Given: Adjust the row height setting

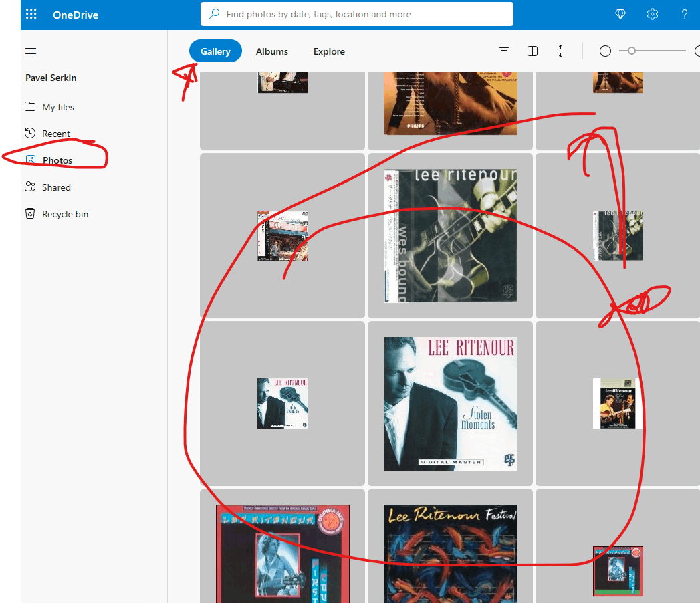Looking at the screenshot, I should tap(560, 51).
